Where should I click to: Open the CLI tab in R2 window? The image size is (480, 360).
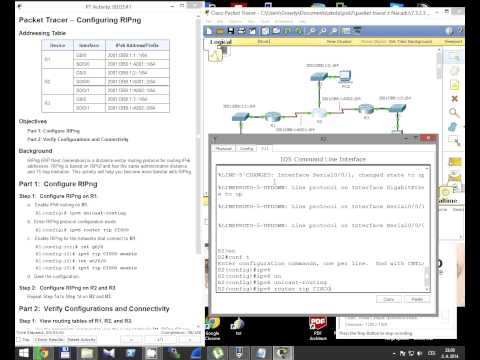265,148
